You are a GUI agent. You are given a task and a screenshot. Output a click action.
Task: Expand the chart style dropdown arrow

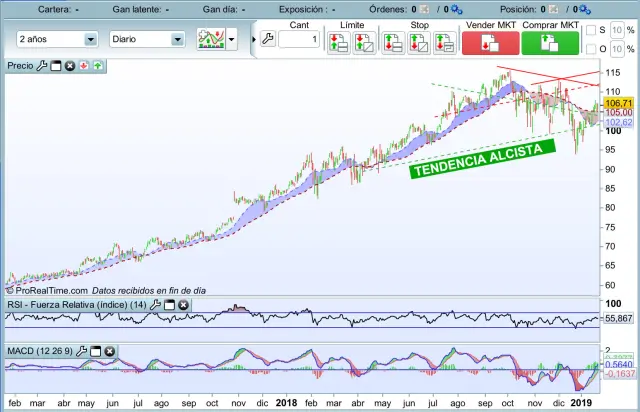(232, 40)
